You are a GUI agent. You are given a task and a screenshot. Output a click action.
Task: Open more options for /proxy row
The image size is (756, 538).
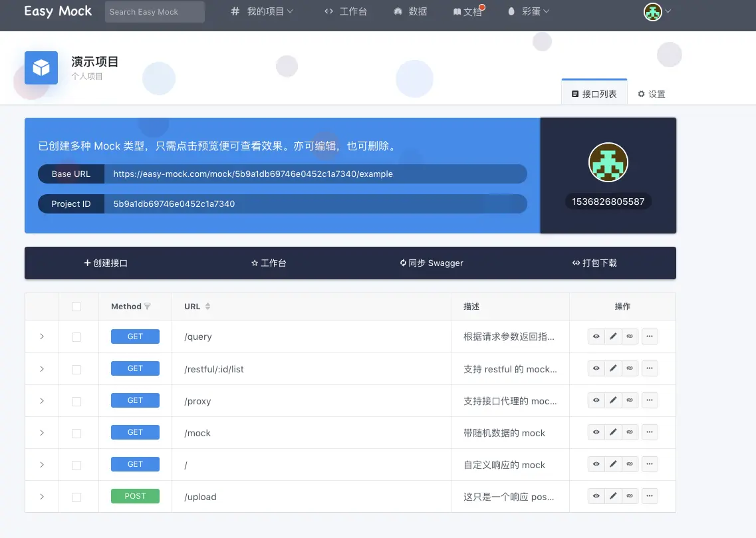point(650,400)
